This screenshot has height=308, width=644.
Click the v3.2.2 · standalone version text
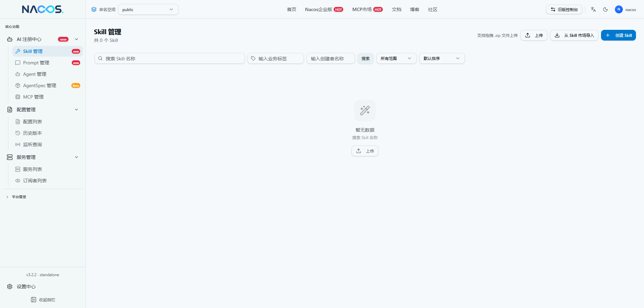[43, 275]
